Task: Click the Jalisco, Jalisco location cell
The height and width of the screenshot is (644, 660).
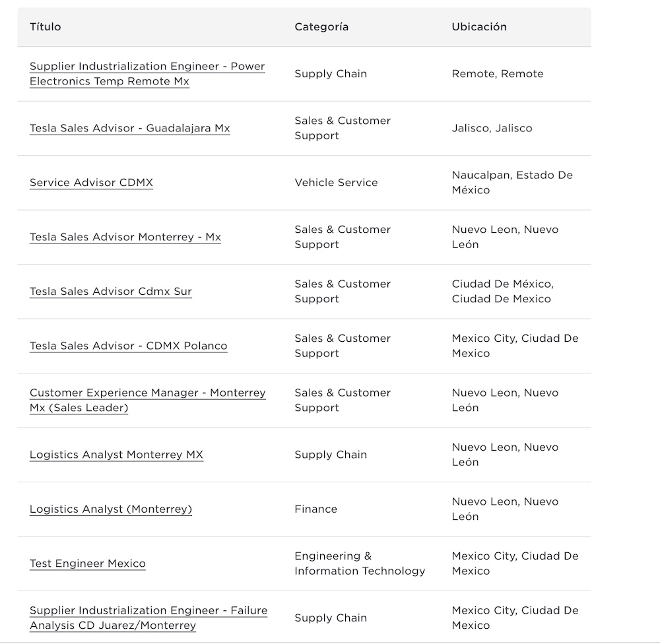Action: click(x=492, y=129)
